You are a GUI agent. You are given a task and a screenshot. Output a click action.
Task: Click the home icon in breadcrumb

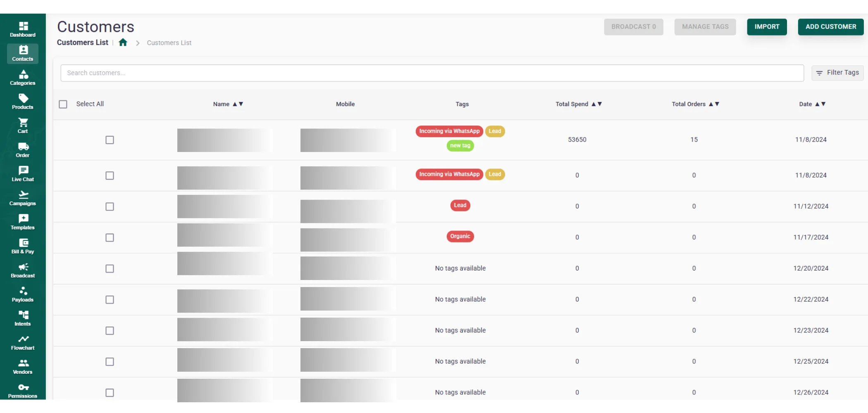click(x=123, y=42)
